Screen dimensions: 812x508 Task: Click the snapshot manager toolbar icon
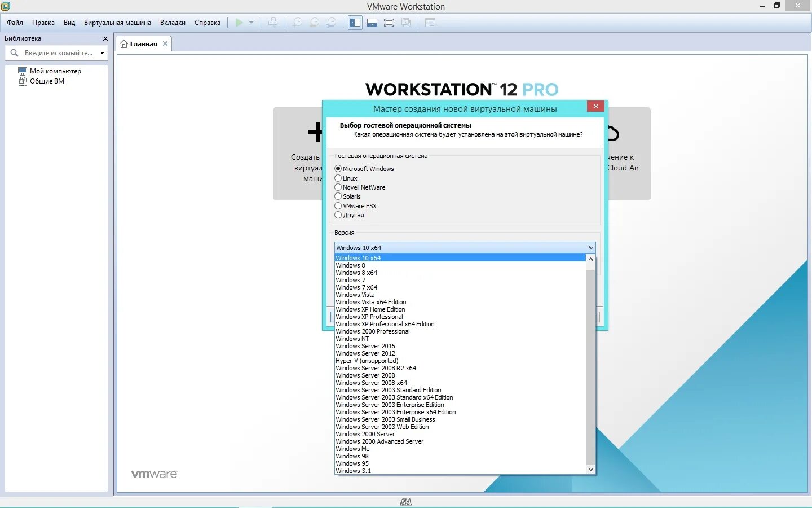(x=332, y=23)
